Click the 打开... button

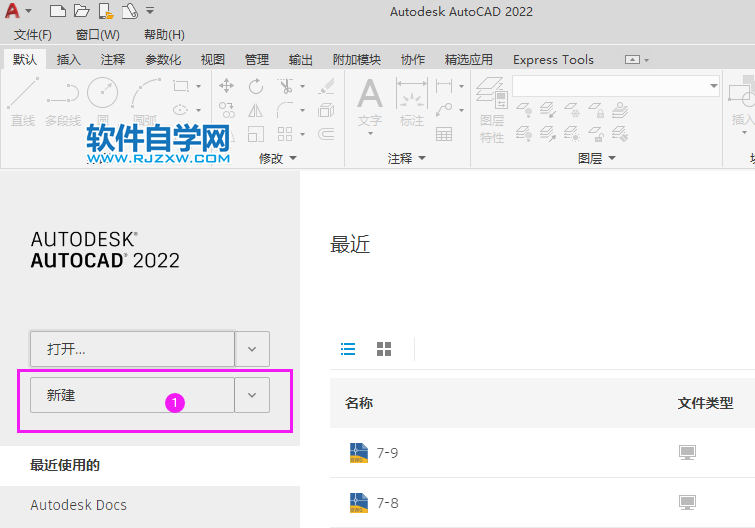pos(132,349)
